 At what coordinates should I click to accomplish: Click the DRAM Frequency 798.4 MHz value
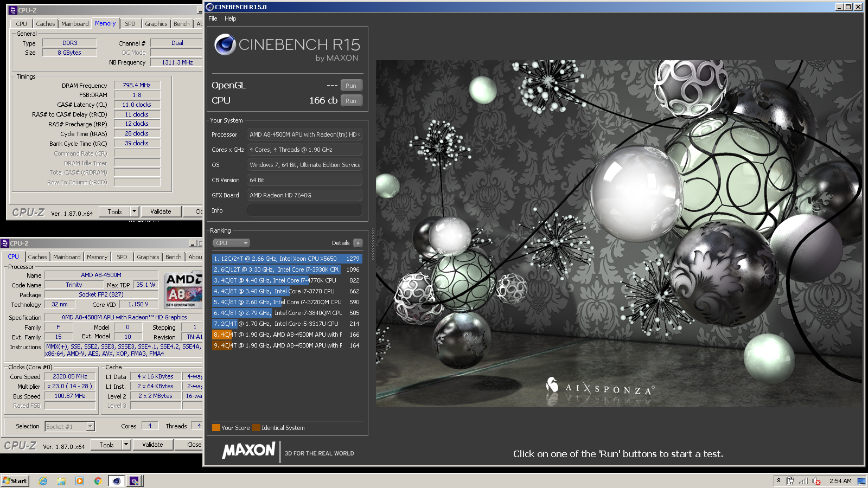pos(137,85)
